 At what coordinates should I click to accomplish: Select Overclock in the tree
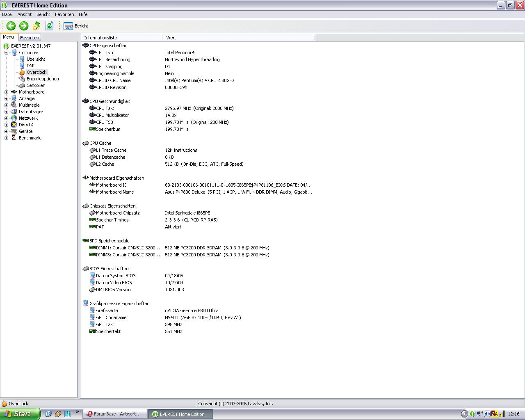pyautogui.click(x=37, y=72)
